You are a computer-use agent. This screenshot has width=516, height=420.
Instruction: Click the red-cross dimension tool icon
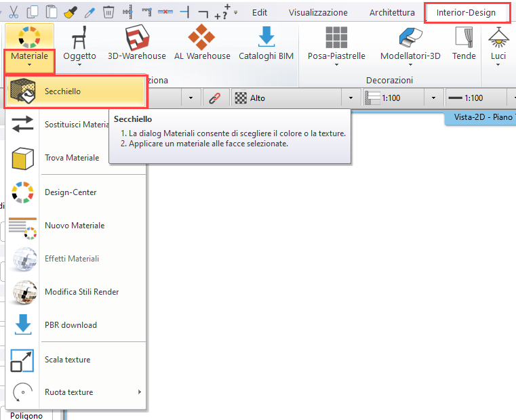165,12
